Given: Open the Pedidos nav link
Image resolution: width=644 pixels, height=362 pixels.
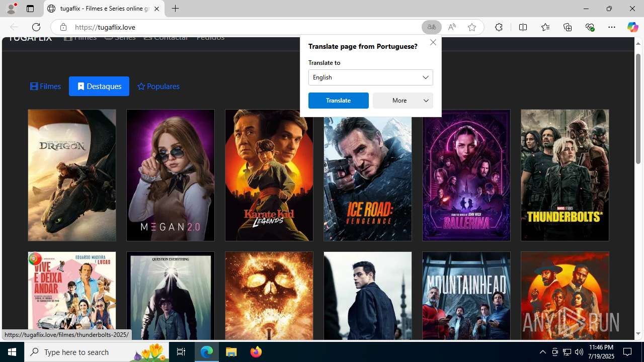Looking at the screenshot, I should click(x=210, y=38).
